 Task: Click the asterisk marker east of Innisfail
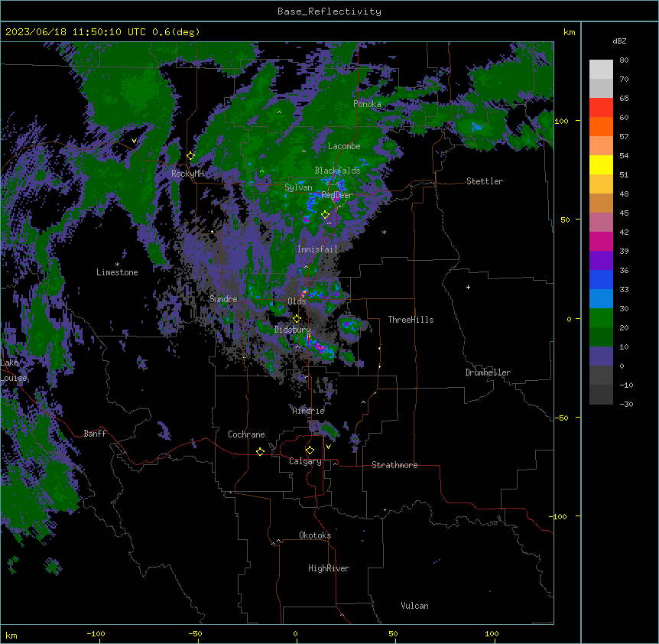coord(384,232)
